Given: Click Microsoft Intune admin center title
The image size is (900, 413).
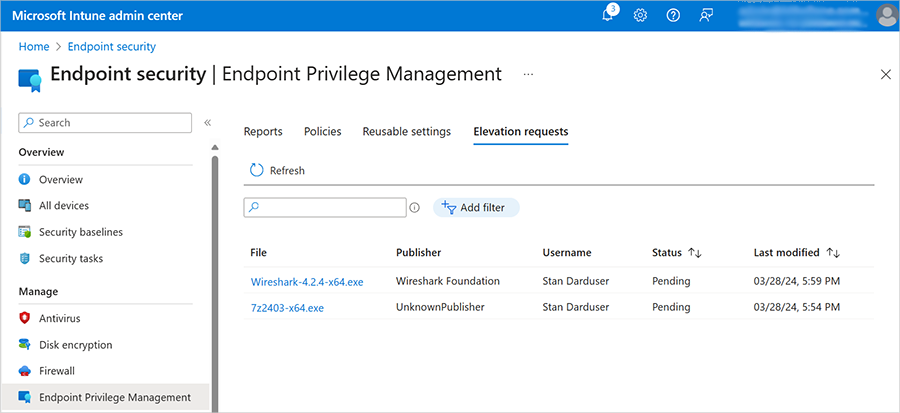Looking at the screenshot, I should pos(98,15).
